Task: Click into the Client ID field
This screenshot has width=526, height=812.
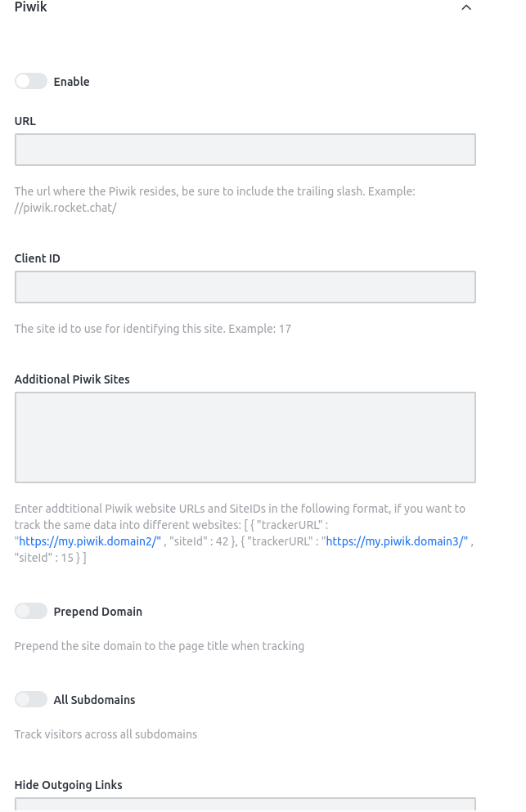Action: pyautogui.click(x=245, y=288)
